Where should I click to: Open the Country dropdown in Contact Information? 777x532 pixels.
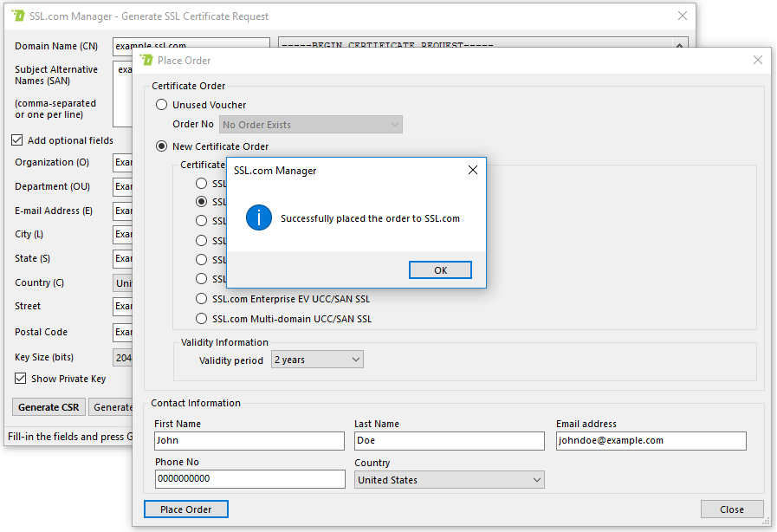(x=449, y=480)
